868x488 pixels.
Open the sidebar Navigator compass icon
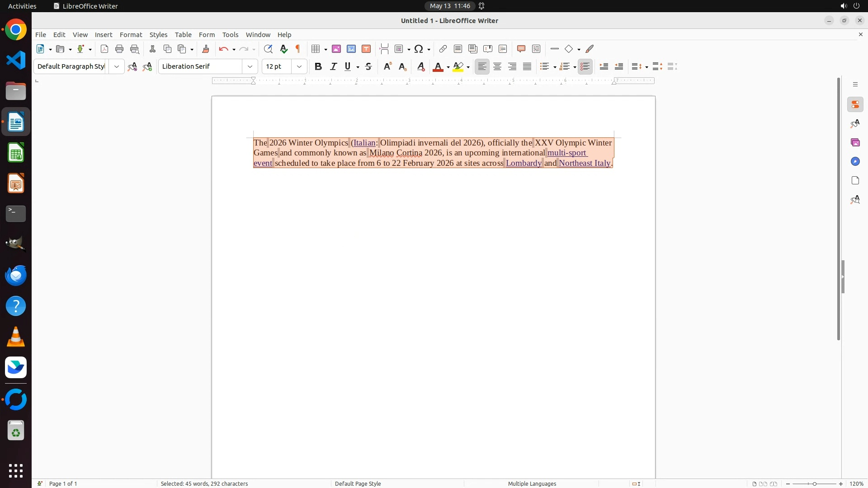point(855,162)
